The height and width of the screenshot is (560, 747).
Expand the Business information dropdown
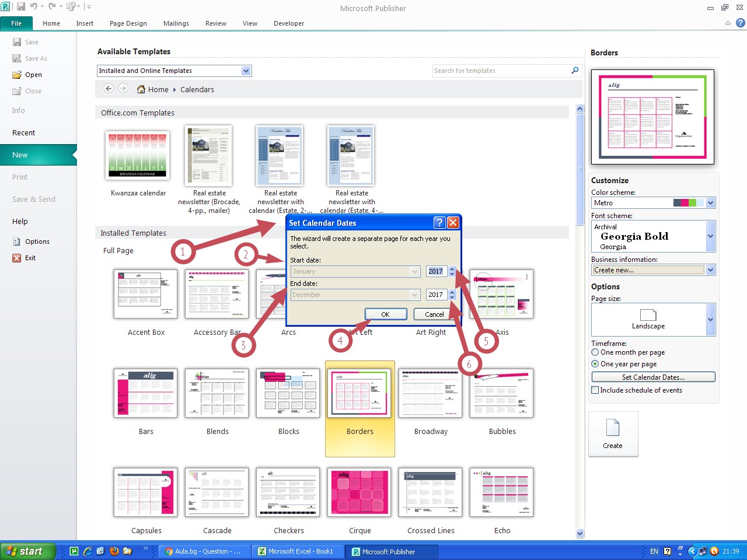pyautogui.click(x=710, y=270)
